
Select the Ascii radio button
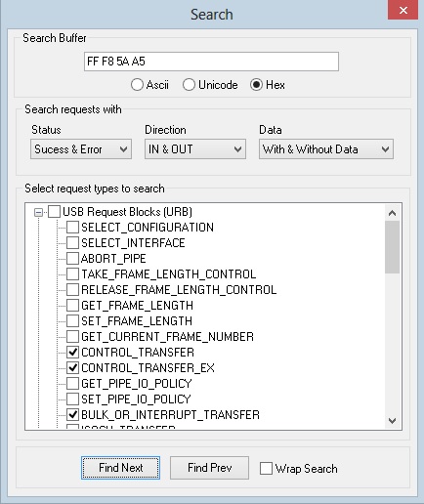[137, 85]
